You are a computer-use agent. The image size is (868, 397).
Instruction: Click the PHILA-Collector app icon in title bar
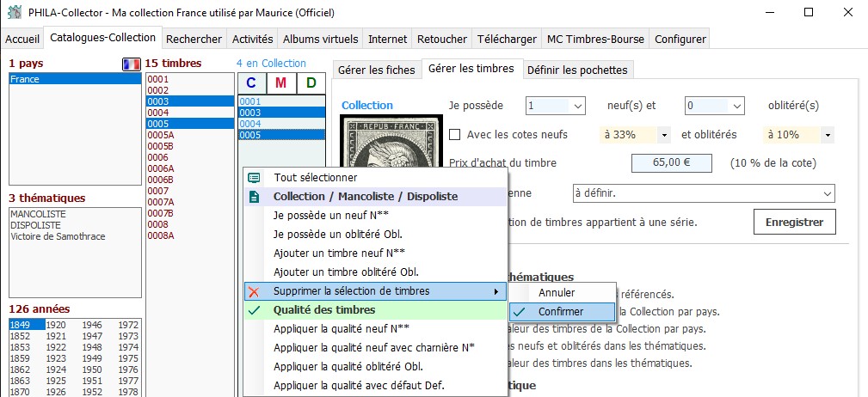(x=15, y=12)
